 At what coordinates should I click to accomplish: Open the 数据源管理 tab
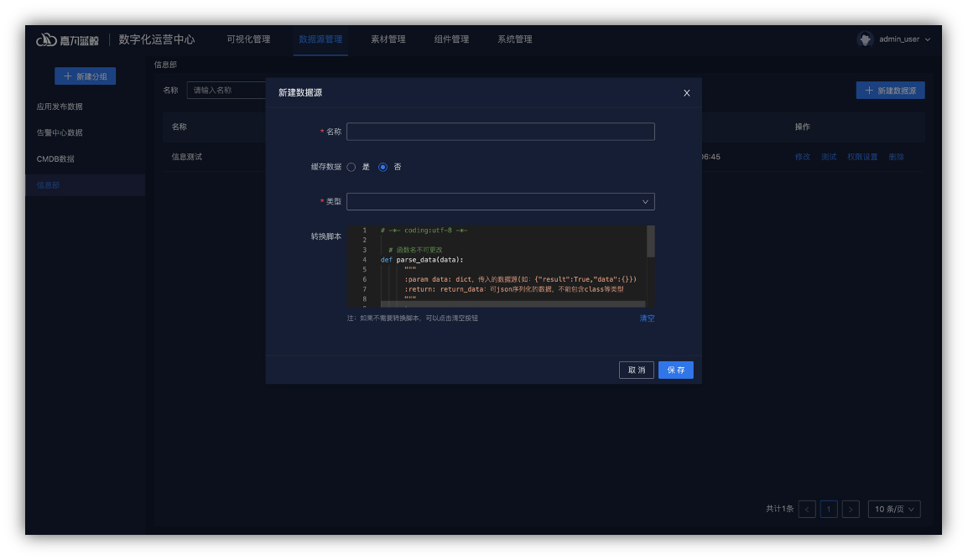[320, 39]
